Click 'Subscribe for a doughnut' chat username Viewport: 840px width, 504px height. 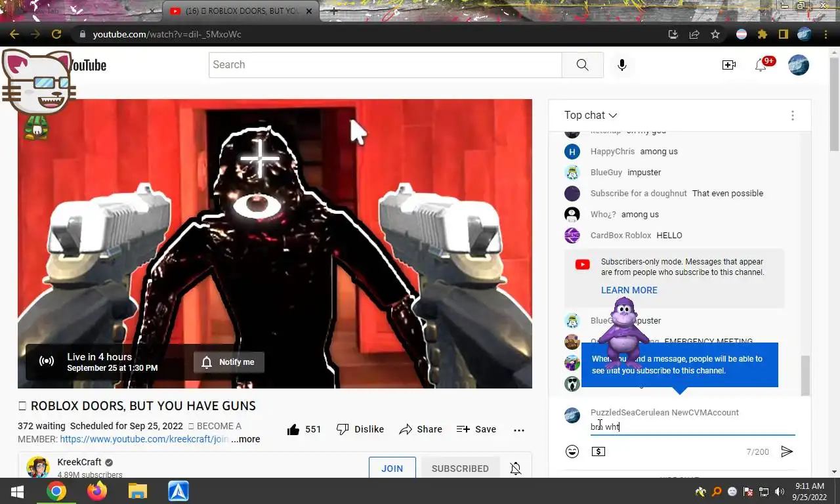click(639, 194)
